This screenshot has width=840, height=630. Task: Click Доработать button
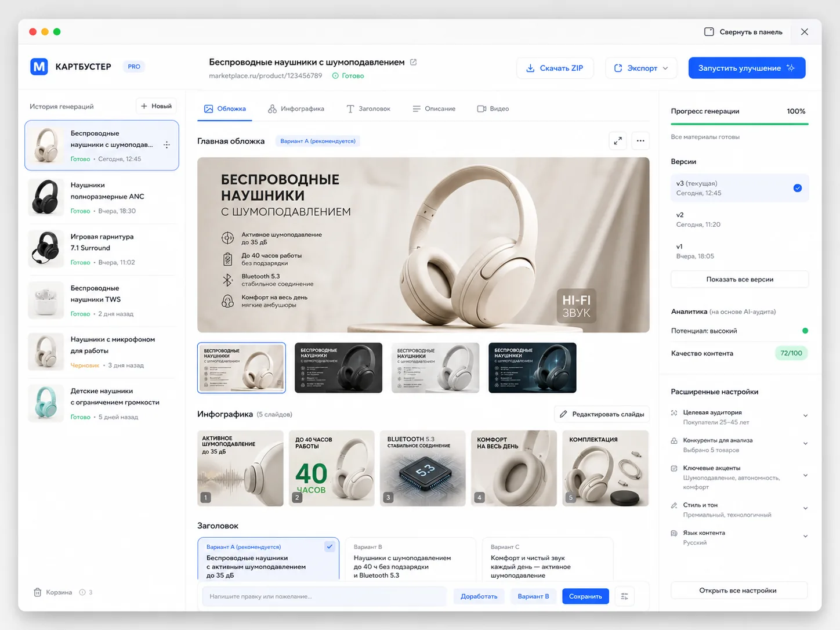[x=479, y=596]
